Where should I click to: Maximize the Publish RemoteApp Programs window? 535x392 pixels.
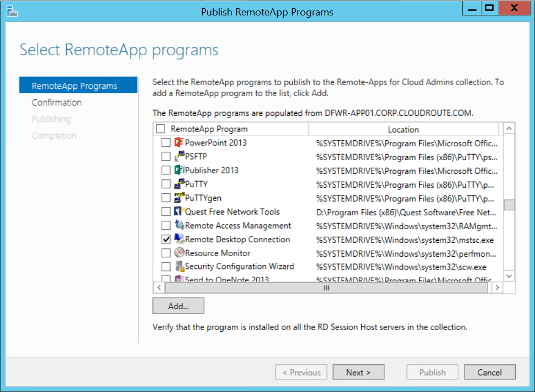(489, 8)
